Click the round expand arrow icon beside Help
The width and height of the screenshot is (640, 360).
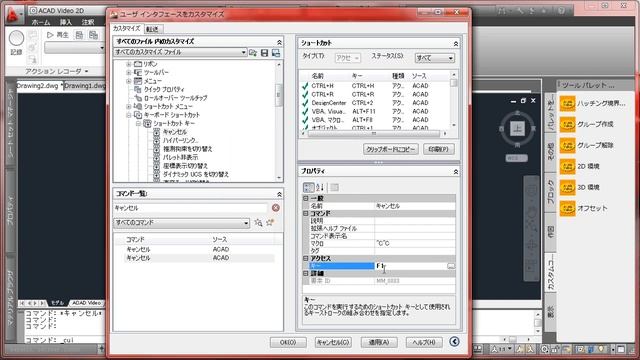coord(454,342)
